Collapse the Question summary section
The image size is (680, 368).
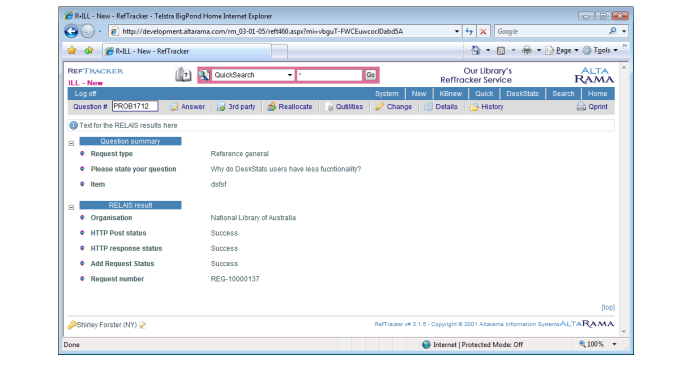coord(71,143)
